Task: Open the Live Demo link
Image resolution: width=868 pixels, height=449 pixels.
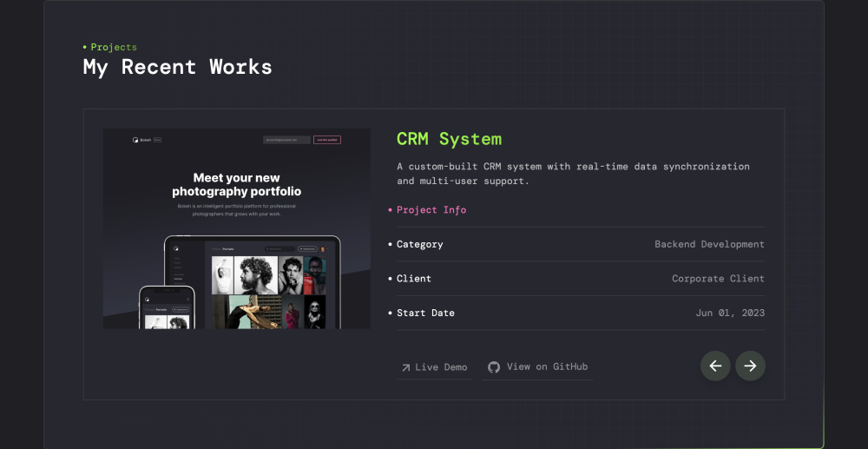Action: pos(434,367)
